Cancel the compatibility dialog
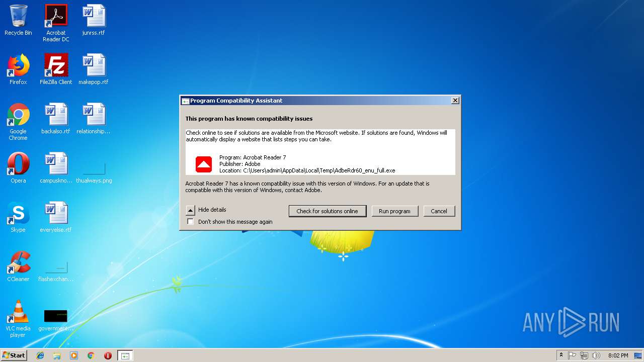644x362 pixels. point(439,211)
